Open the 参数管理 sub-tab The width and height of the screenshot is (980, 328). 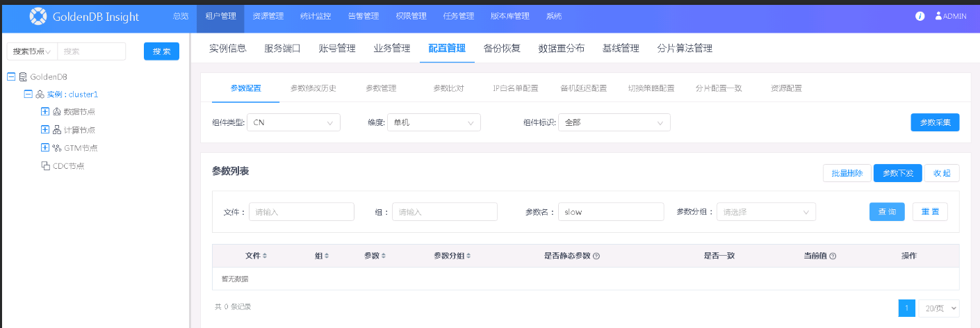pos(381,88)
